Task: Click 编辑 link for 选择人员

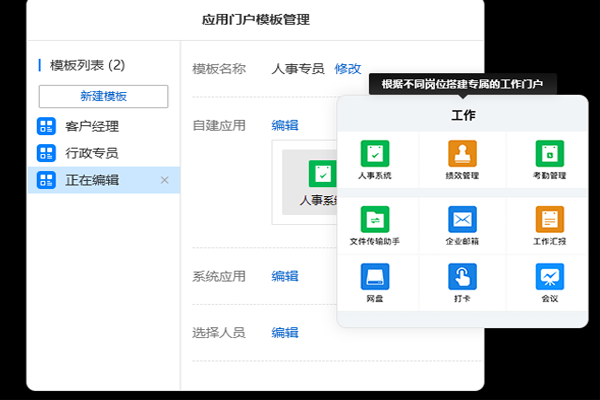Action: point(285,332)
